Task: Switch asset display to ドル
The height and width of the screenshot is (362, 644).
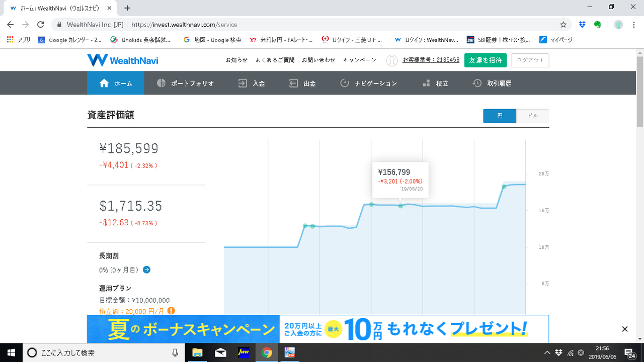Action: [533, 116]
